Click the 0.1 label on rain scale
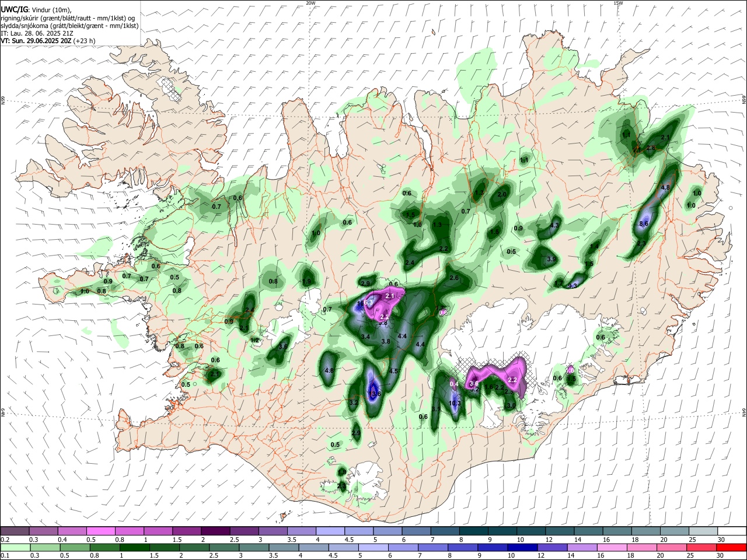Viewport: 747px width, 560px height. click(x=5, y=555)
